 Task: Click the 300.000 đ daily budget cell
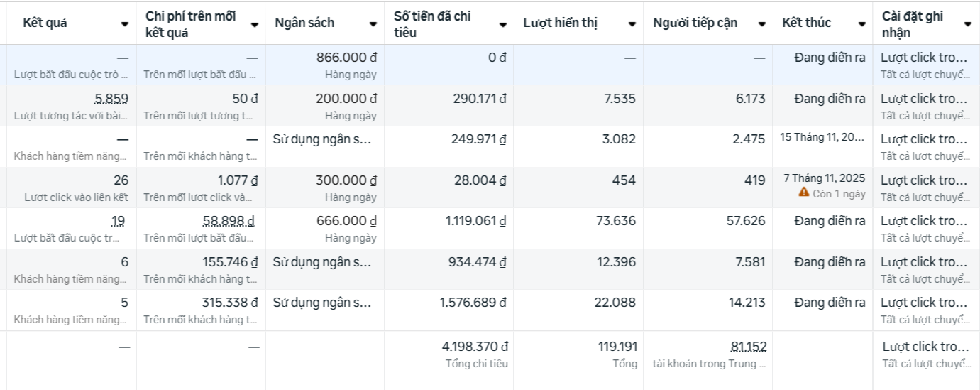click(346, 180)
